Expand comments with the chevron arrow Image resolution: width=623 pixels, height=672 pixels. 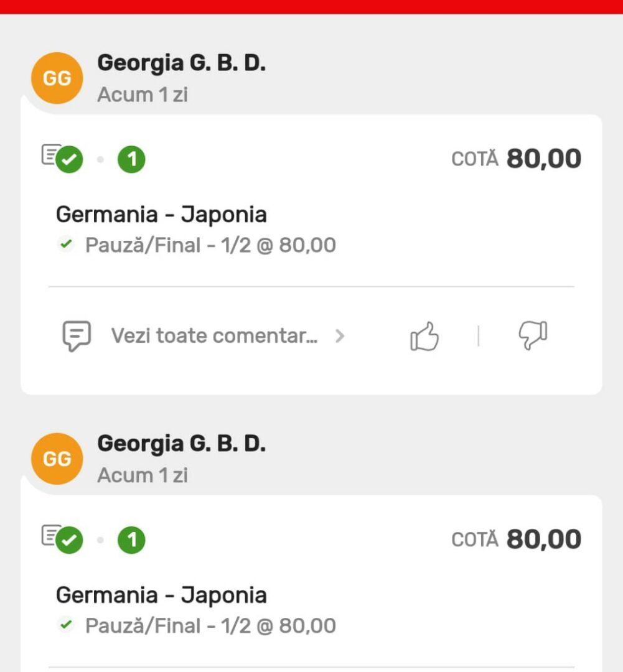340,337
